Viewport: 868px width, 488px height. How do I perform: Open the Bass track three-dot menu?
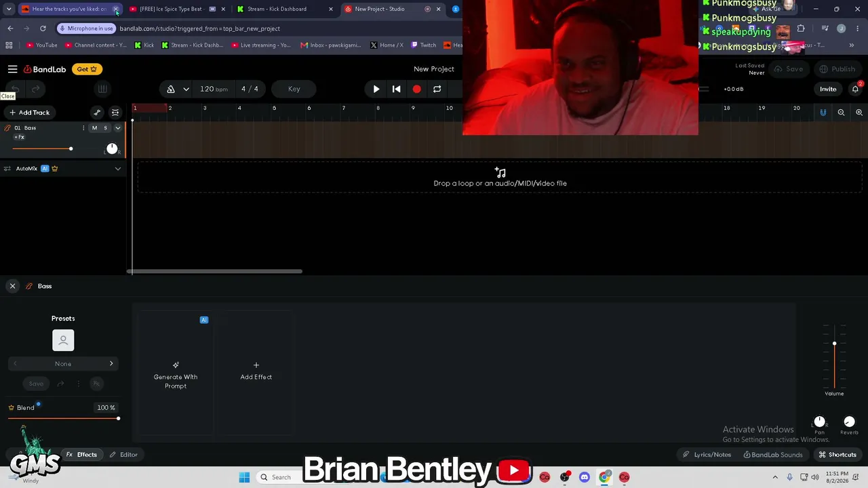pos(83,128)
